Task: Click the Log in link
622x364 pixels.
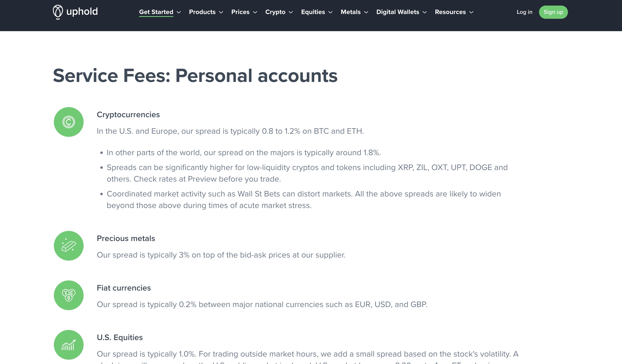Action: [524, 12]
